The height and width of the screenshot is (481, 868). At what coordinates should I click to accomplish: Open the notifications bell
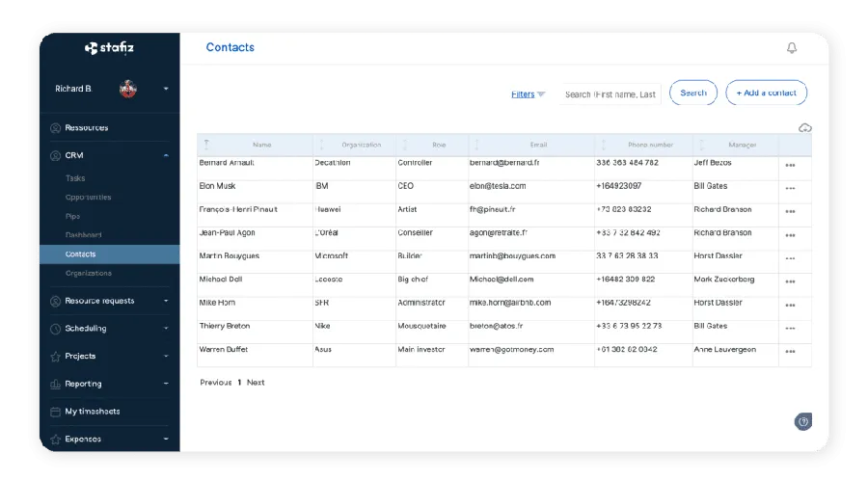(x=792, y=48)
